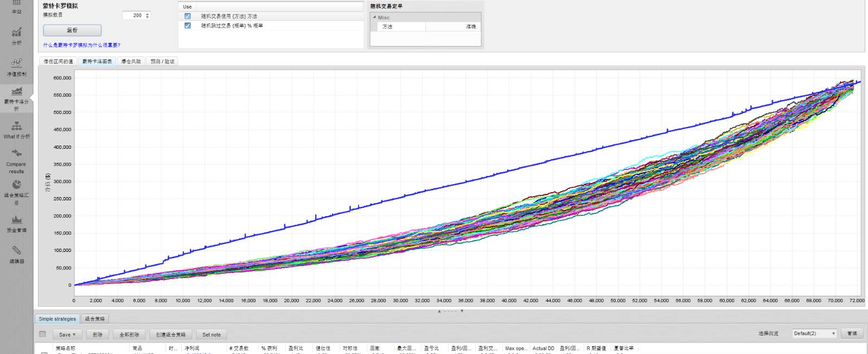Viewport: 868px width, 354px height.
Task: Open the 净值控制 sidebar section
Action: pos(16,67)
